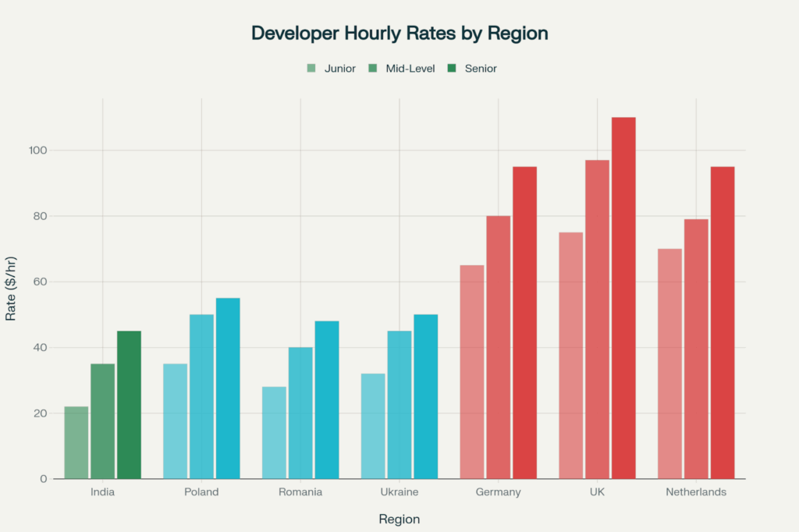Select the Netherlands x-axis label
The height and width of the screenshot is (532, 799).
click(696, 492)
